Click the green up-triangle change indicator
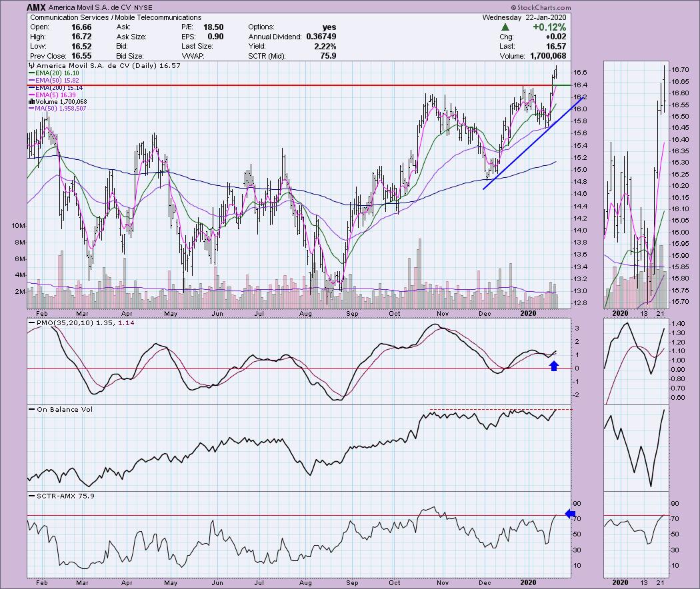The image size is (700, 589). click(505, 27)
